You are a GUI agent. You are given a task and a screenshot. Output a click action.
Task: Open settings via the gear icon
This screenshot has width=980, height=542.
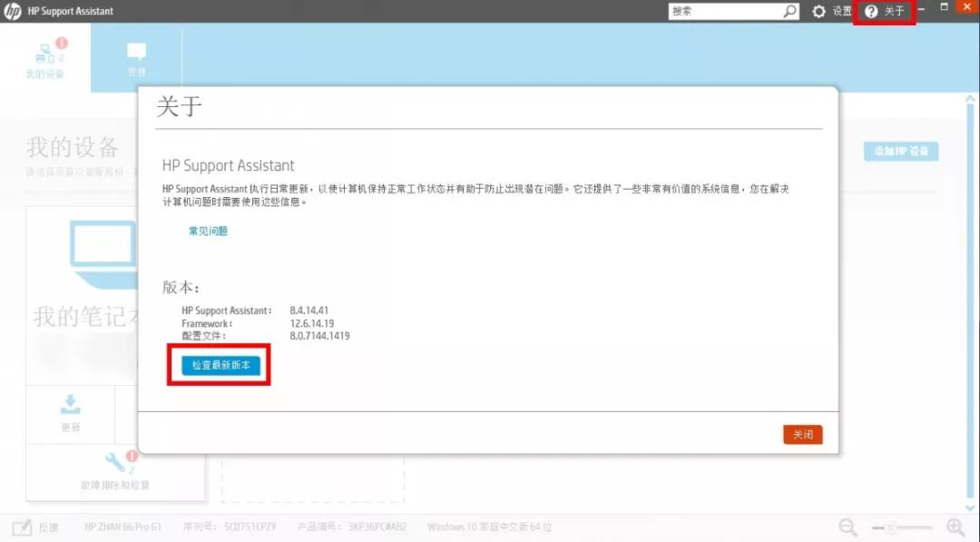[818, 11]
